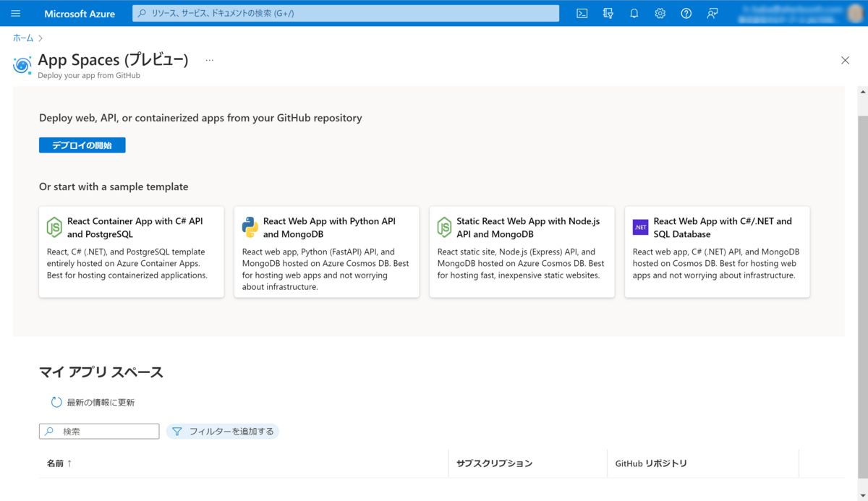Navigate to ホーム breadcrumb
Image resolution: width=868 pixels, height=501 pixels.
click(x=24, y=38)
